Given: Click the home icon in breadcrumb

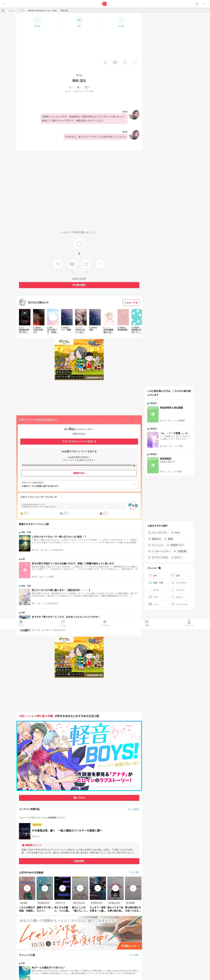Looking at the screenshot, I should tap(3, 11).
